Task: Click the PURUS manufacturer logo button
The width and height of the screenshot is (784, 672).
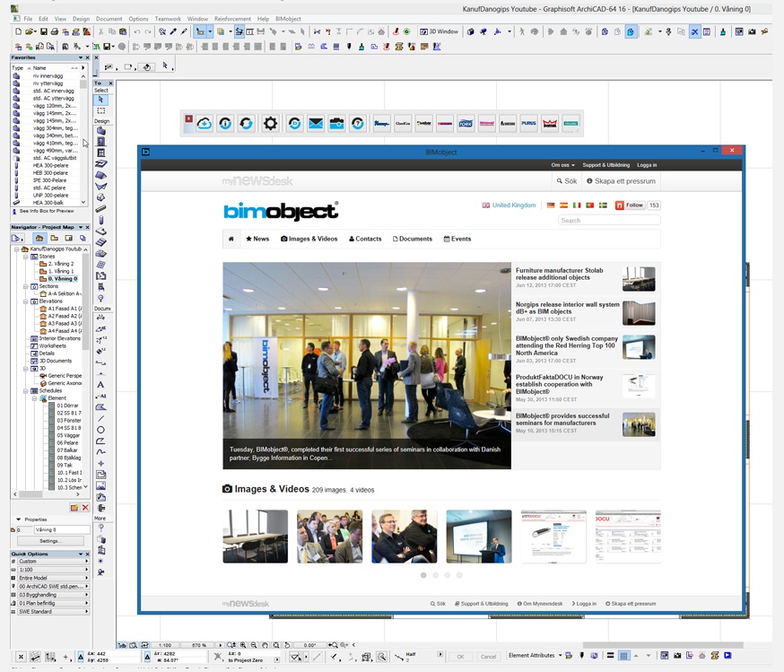Action: coord(528,123)
